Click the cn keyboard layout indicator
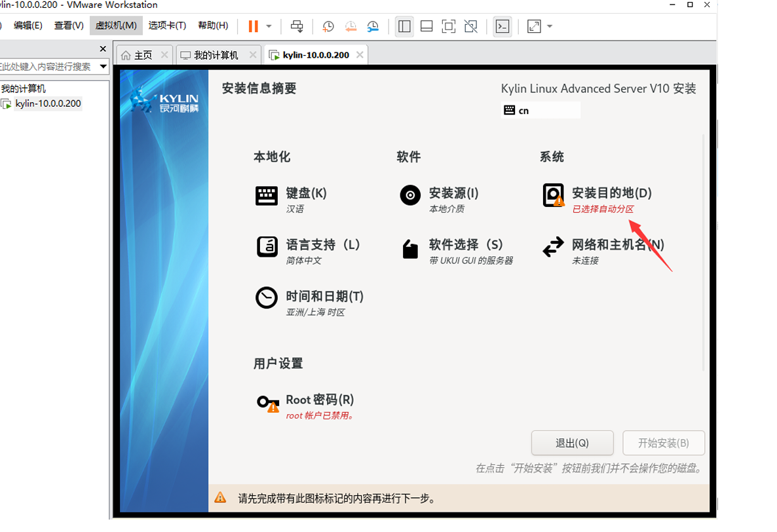This screenshot has width=777, height=532. click(x=540, y=110)
